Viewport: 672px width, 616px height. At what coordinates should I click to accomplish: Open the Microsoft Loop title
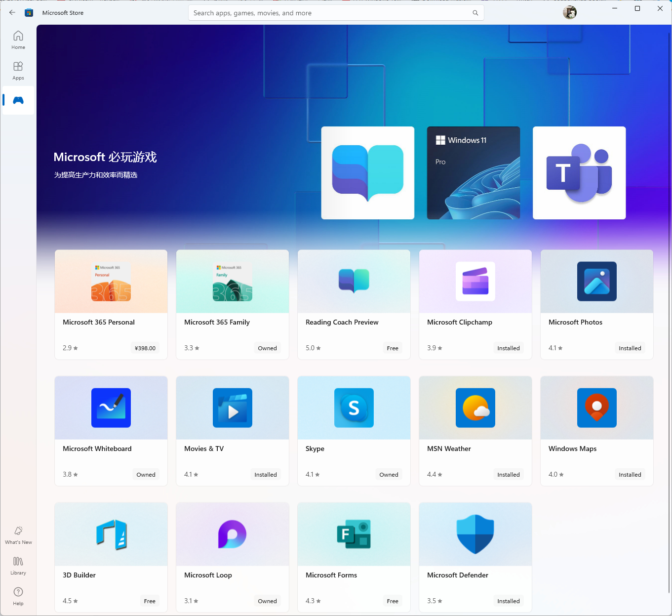(x=208, y=575)
